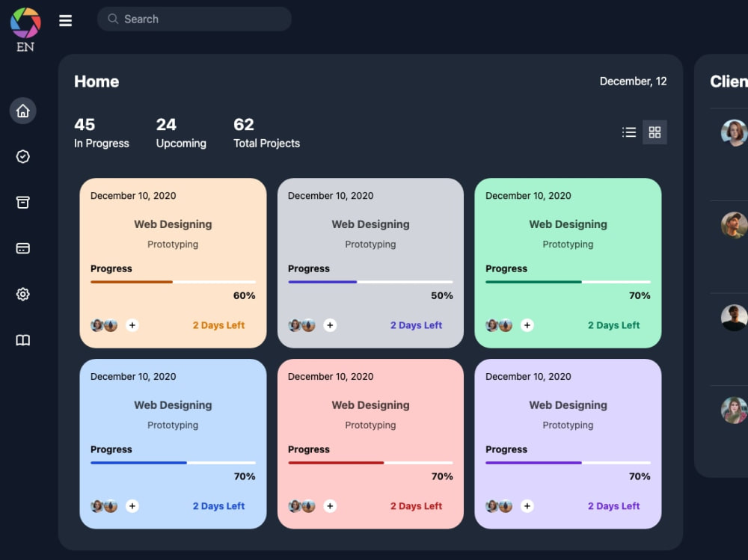Open client avatar of man with cap
Image resolution: width=748 pixels, height=560 pixels.
click(x=735, y=225)
